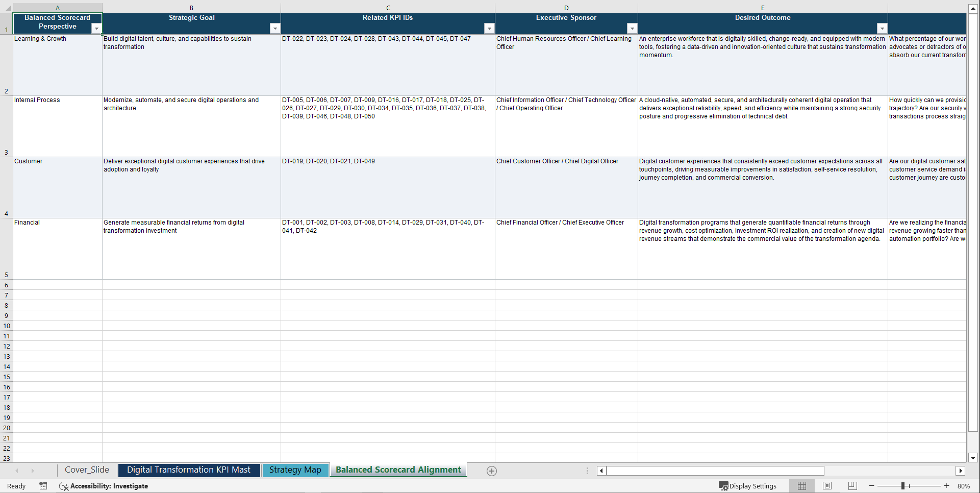Click zoom in plus button

(x=947, y=486)
